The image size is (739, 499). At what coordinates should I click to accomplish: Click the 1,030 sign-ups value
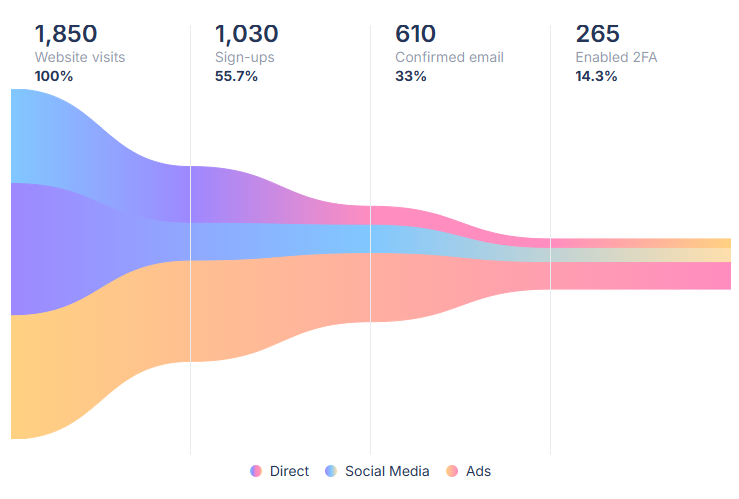coord(246,35)
